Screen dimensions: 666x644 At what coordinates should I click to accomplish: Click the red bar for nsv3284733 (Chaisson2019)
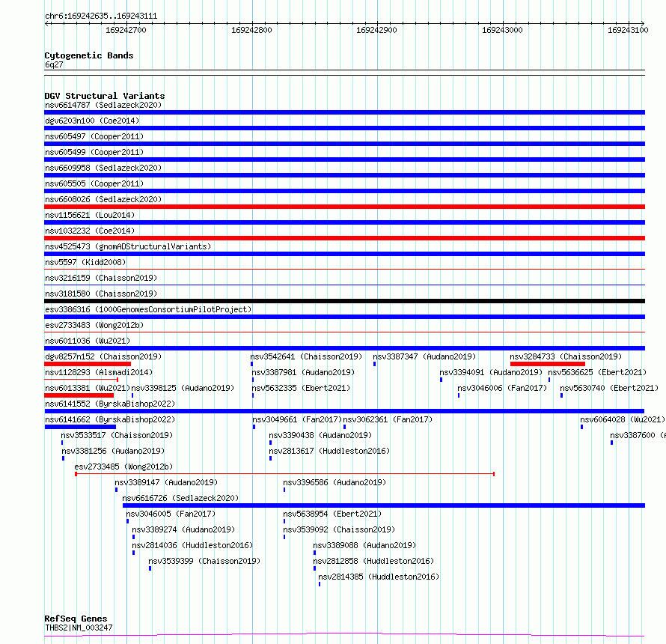548,364
